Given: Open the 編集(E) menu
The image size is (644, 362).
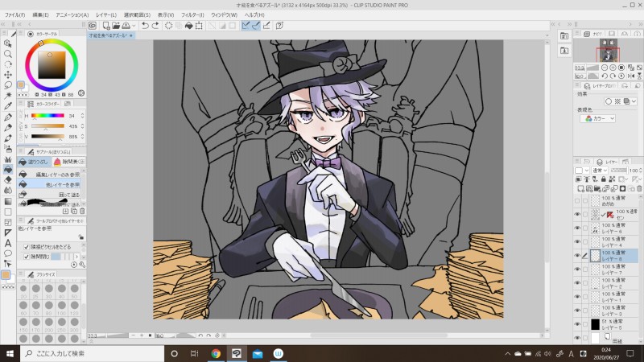Looking at the screenshot, I should coord(40,14).
